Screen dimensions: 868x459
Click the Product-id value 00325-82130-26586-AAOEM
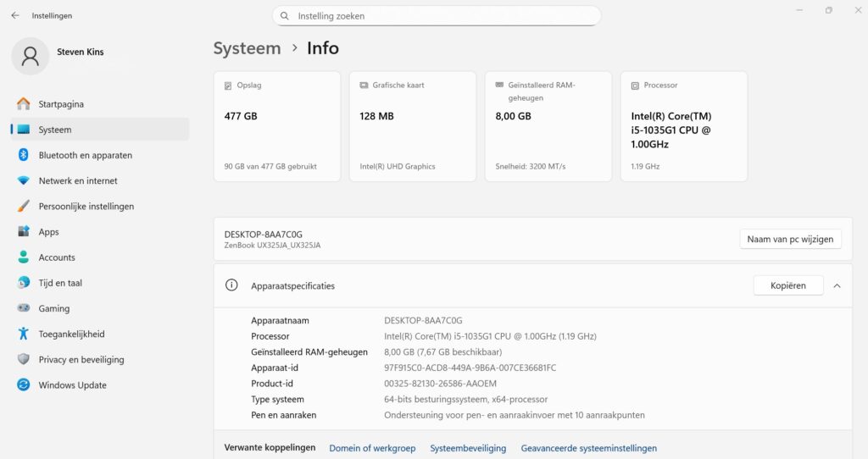[x=440, y=384]
